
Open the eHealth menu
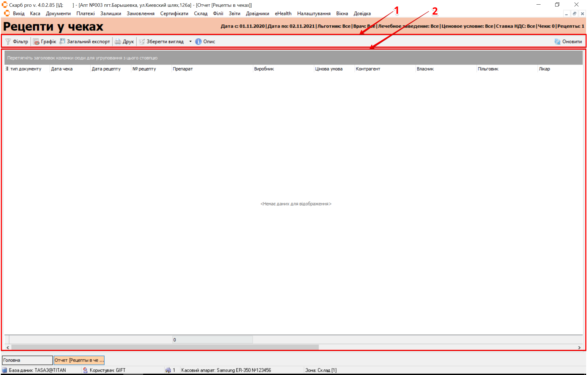point(283,14)
